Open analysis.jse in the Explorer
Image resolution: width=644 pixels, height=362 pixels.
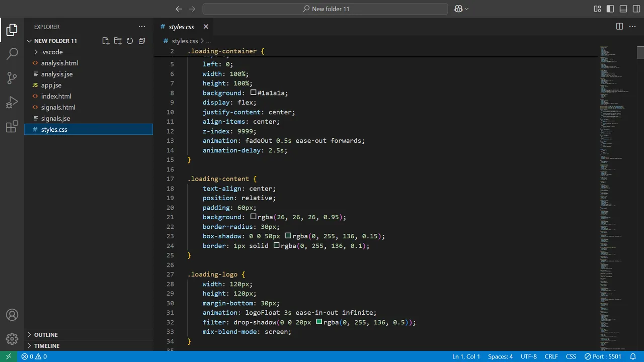(89, 74)
